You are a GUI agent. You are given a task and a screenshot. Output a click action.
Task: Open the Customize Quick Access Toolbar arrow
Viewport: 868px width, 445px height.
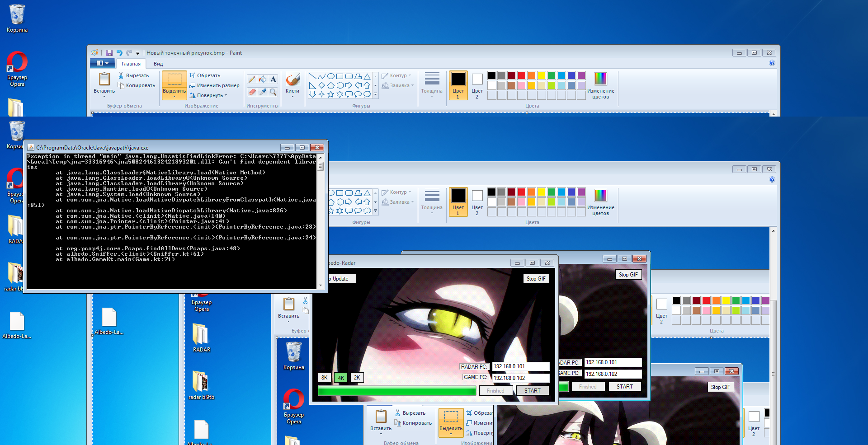click(138, 53)
